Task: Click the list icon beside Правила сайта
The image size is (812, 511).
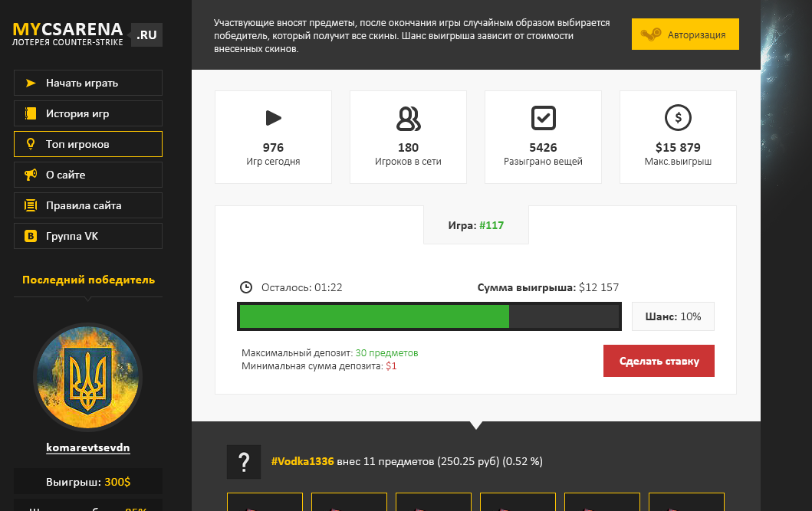Action: (31, 205)
